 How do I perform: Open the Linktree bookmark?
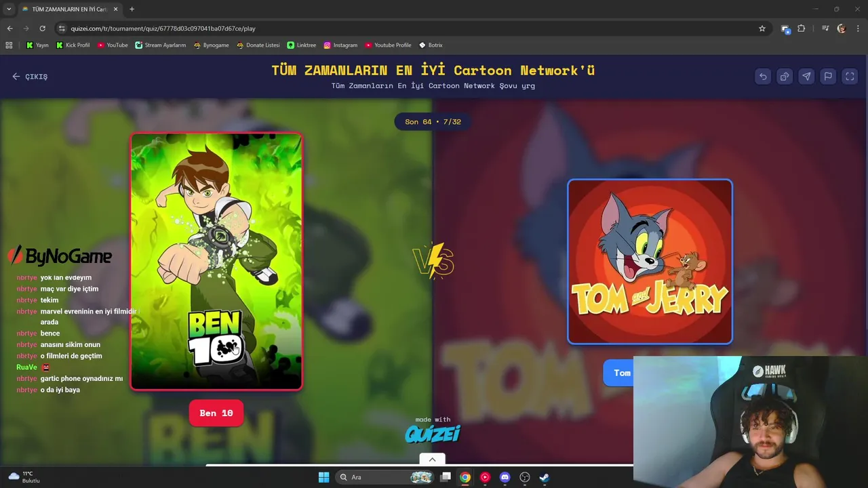tap(301, 45)
